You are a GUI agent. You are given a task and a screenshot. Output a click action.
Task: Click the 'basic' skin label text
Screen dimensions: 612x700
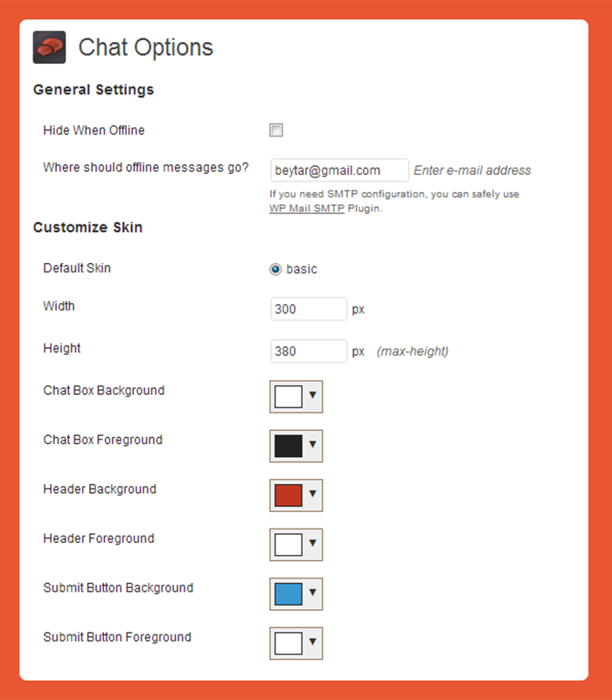coord(302,269)
